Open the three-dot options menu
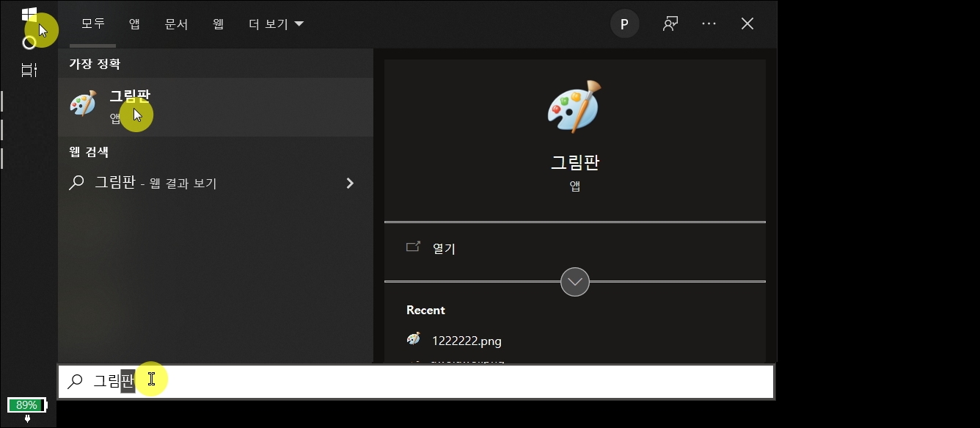 tap(709, 23)
